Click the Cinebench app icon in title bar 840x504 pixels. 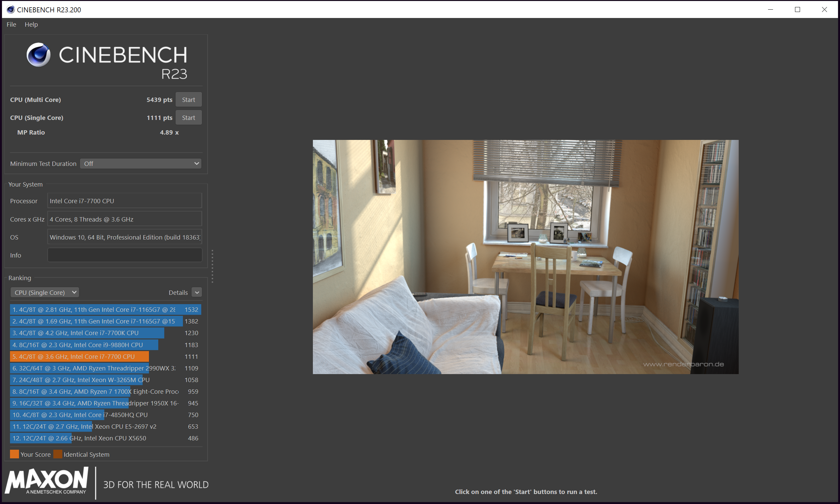11,10
